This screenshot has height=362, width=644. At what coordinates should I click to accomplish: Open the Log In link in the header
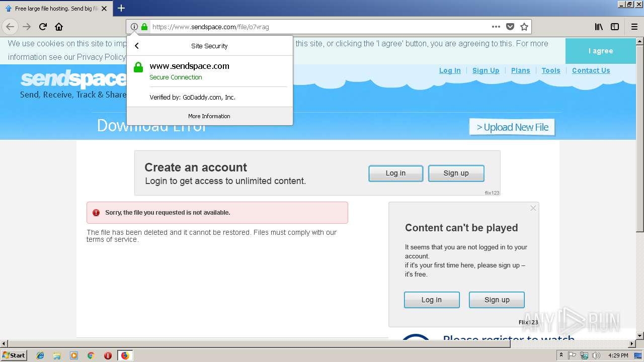click(x=450, y=70)
